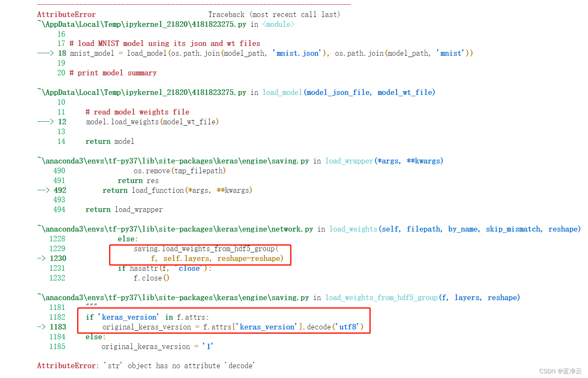
Task: Click ".decode('utf8')" on line 1183
Action: tap(333, 327)
